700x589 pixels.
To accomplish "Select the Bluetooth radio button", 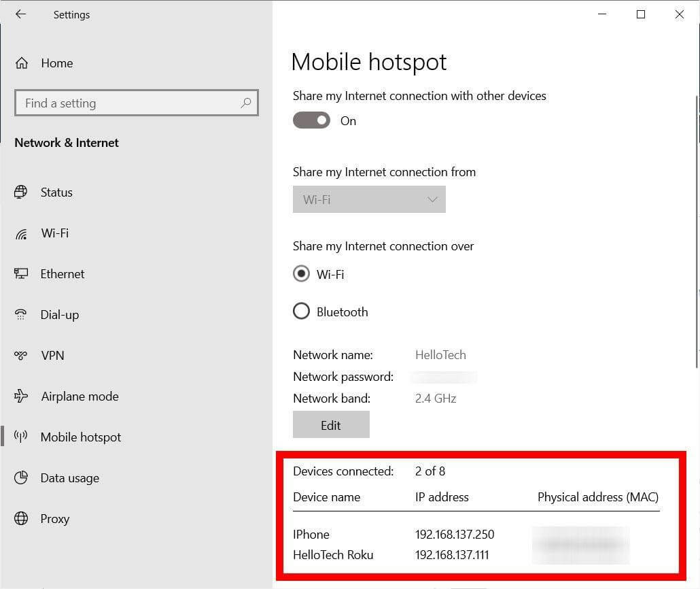I will (x=301, y=311).
